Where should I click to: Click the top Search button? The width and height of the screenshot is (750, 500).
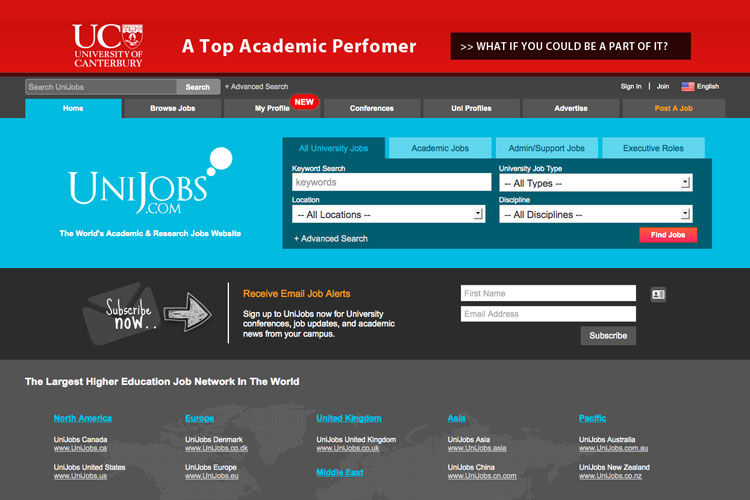pyautogui.click(x=198, y=87)
